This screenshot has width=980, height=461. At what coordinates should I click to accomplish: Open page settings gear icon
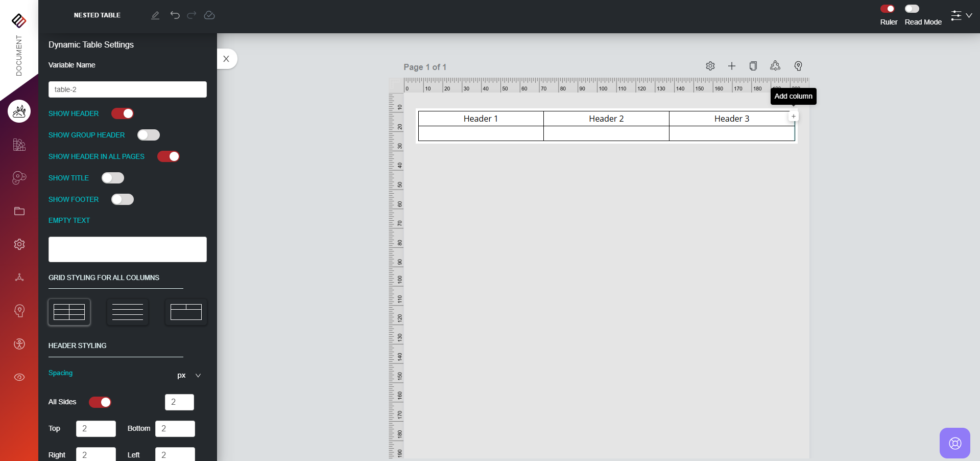tap(710, 66)
